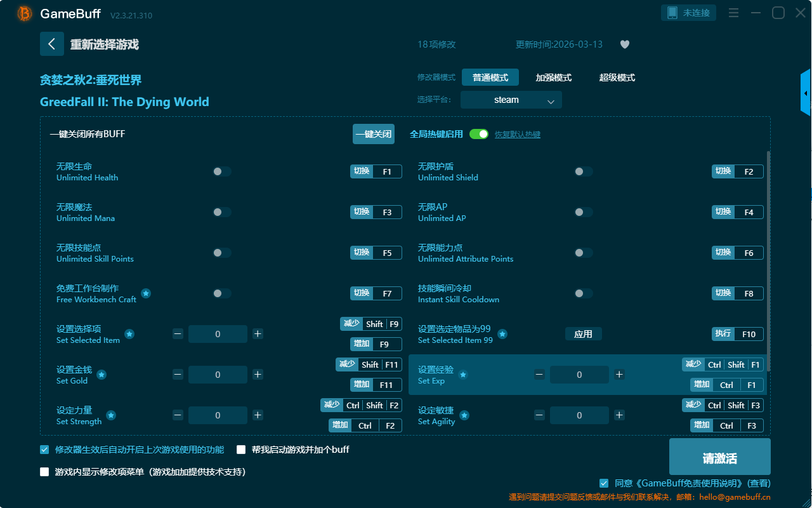Click the heart favorite icon
The image size is (812, 508).
tap(625, 44)
